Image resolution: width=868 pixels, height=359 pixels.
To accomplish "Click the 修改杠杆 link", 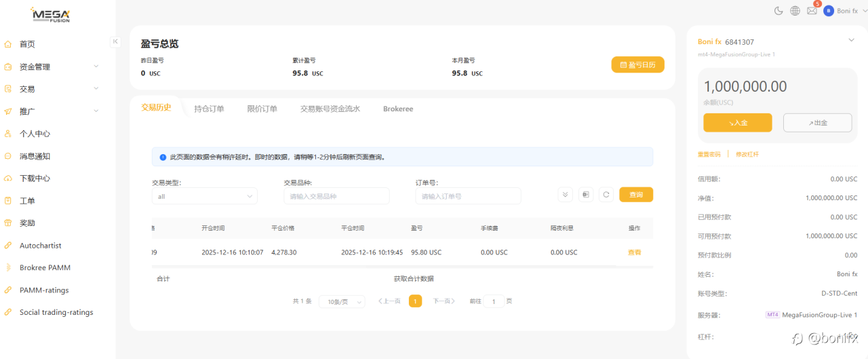I will [x=747, y=154].
